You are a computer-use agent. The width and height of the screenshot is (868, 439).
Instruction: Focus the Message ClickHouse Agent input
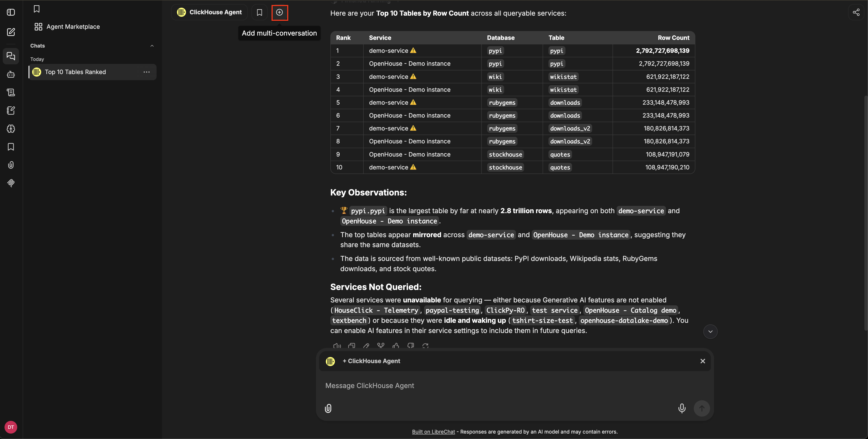(515, 386)
